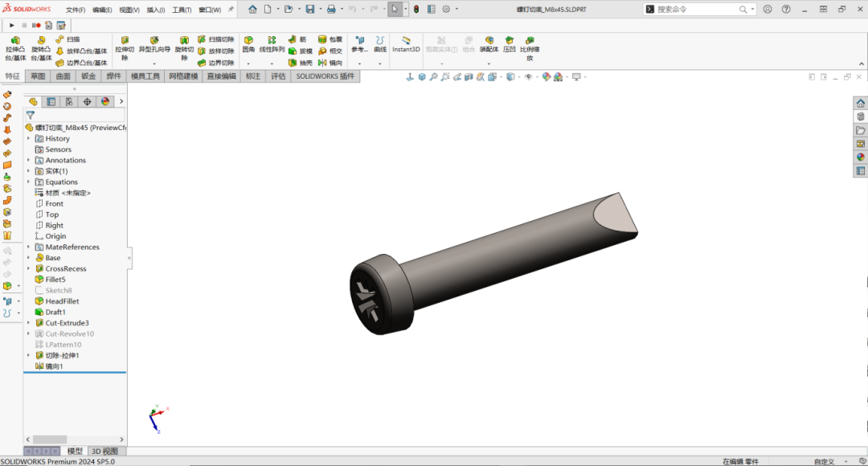Select the Boundary Boss (边界凸台/基体) tool
The image size is (868, 466).
tap(81, 63)
